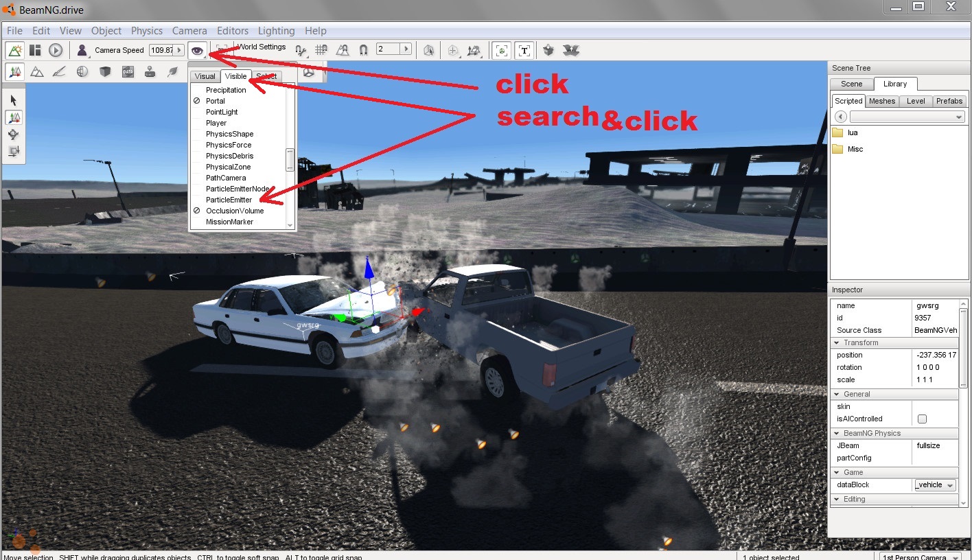Switch to the Meshes library tab
The image size is (972, 560).
(881, 101)
